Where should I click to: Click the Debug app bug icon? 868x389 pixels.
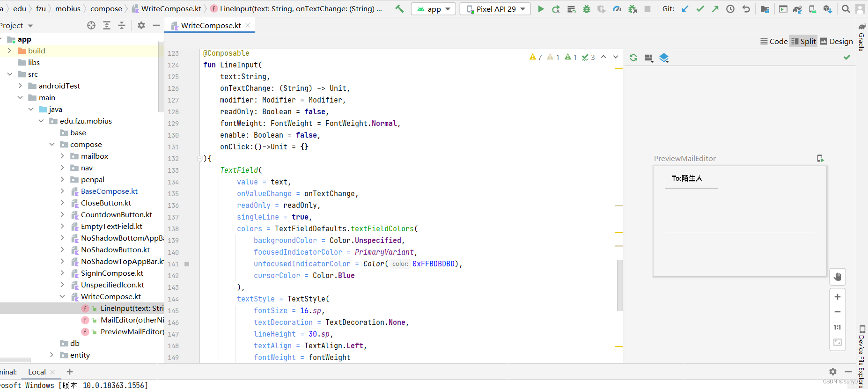tap(586, 9)
